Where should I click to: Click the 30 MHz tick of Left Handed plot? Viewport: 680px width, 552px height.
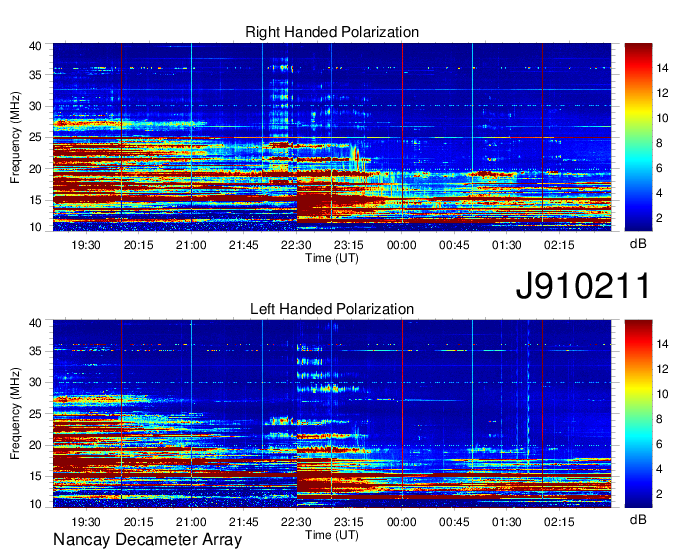pos(35,382)
